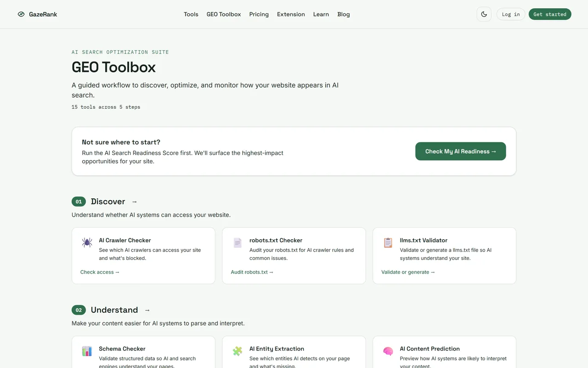Click the GazeRank brand name
The width and height of the screenshot is (588, 368).
(x=43, y=14)
